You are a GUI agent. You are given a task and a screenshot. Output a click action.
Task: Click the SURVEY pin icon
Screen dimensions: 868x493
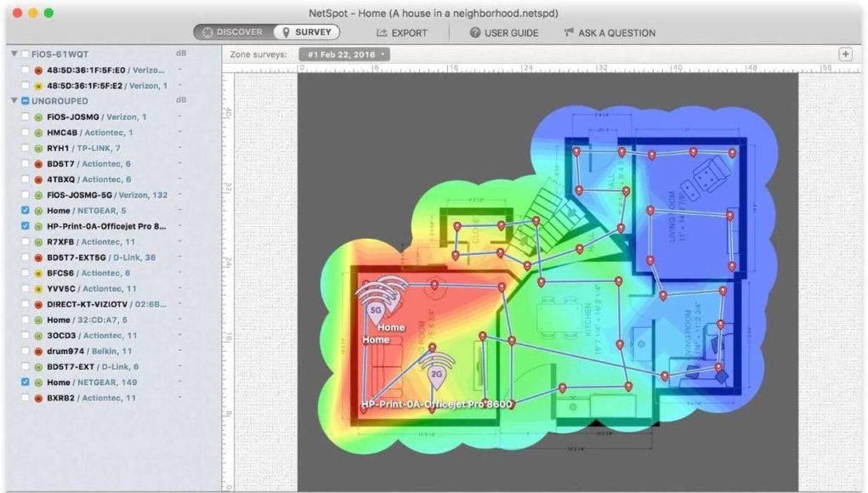[x=286, y=32]
